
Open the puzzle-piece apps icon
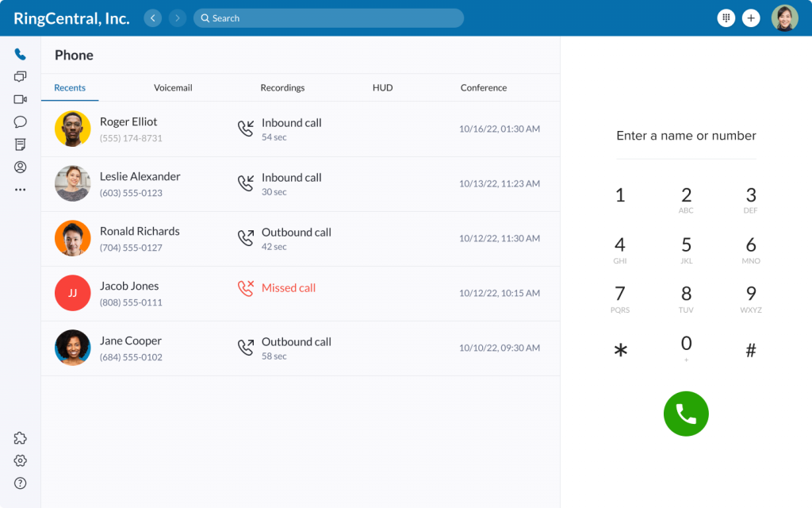click(x=21, y=438)
